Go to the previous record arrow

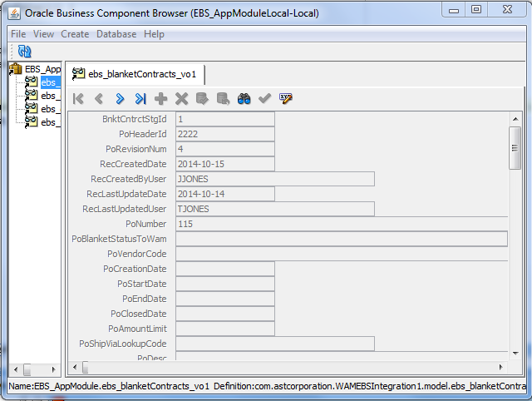pos(99,99)
